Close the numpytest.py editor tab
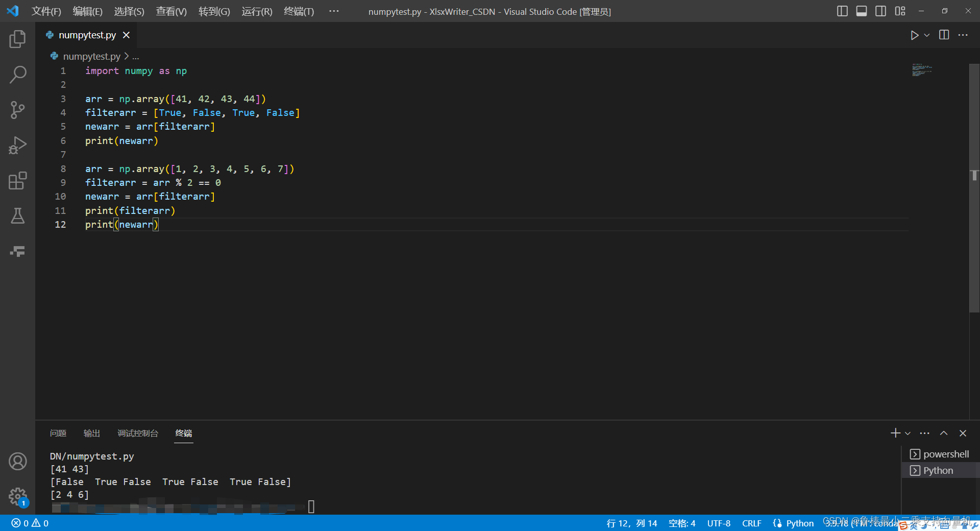Image resolution: width=980 pixels, height=531 pixels. (x=126, y=35)
